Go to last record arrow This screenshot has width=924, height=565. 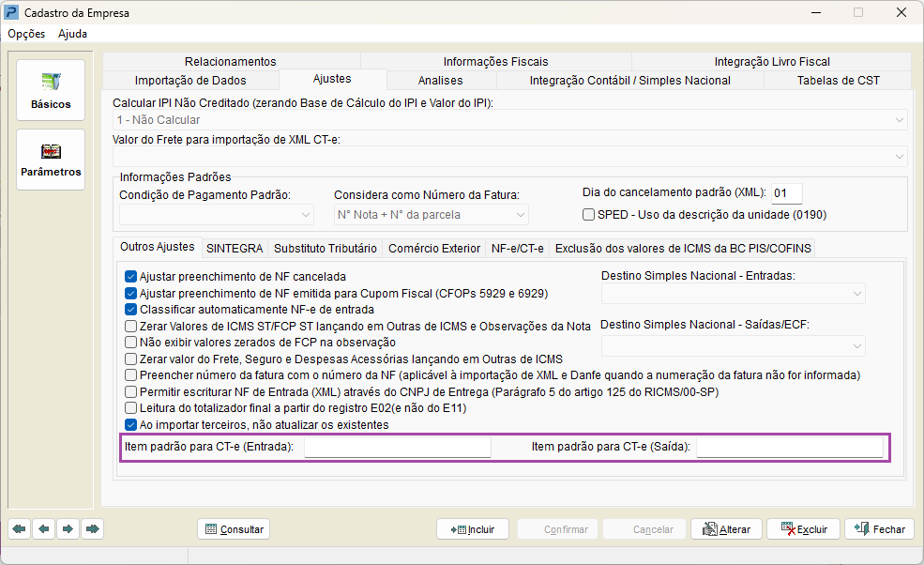click(x=92, y=529)
